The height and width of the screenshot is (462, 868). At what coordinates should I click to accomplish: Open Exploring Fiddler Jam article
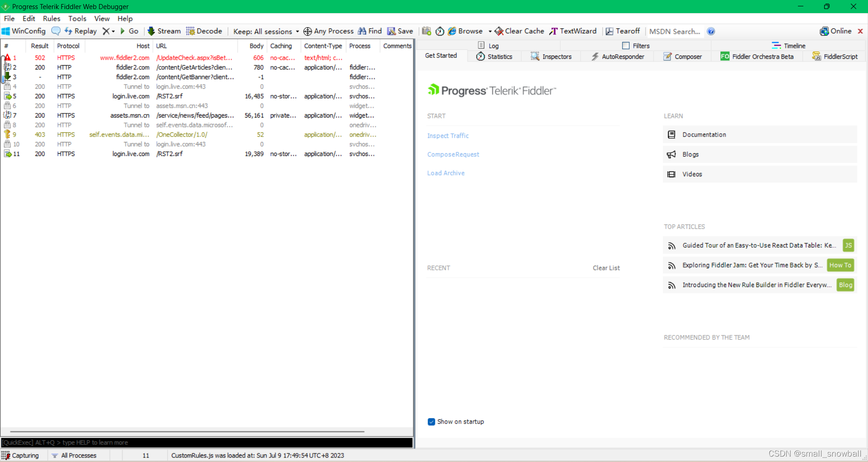(x=759, y=265)
